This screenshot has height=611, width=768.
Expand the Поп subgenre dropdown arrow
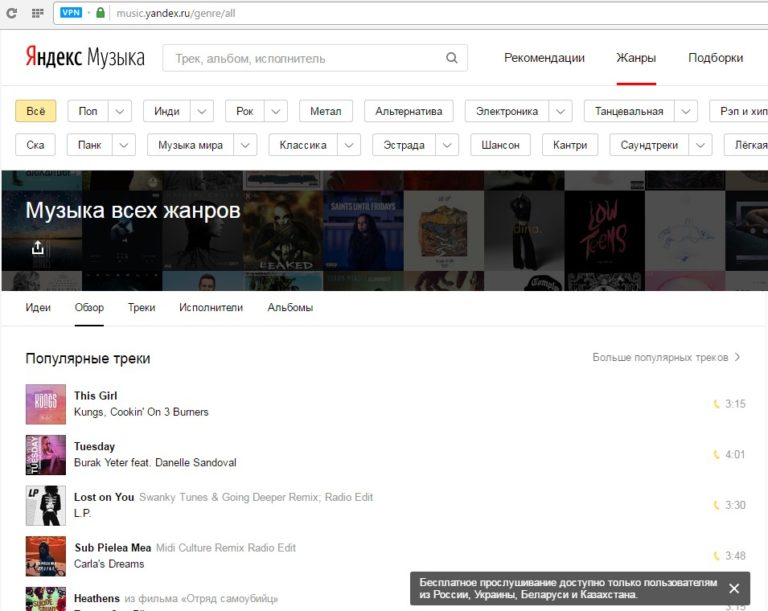point(120,111)
